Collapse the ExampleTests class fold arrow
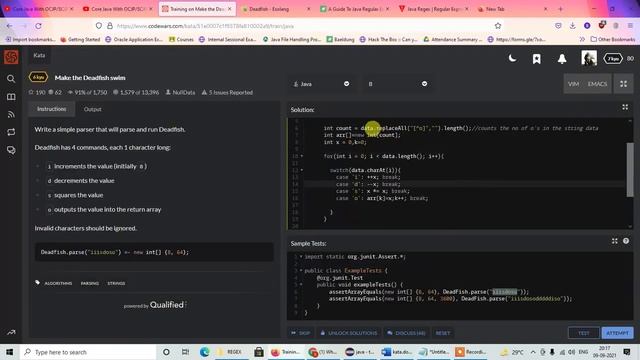Screen dimensions: 640x360 [x=301, y=270]
